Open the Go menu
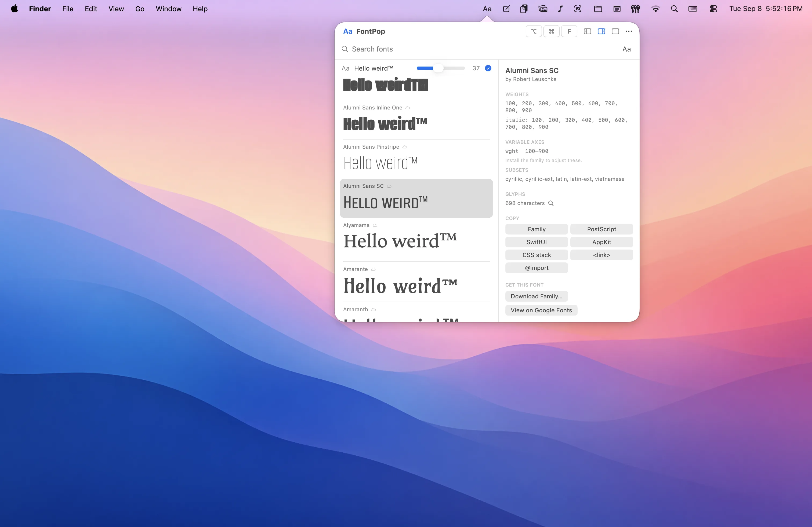812x527 pixels. tap(140, 9)
